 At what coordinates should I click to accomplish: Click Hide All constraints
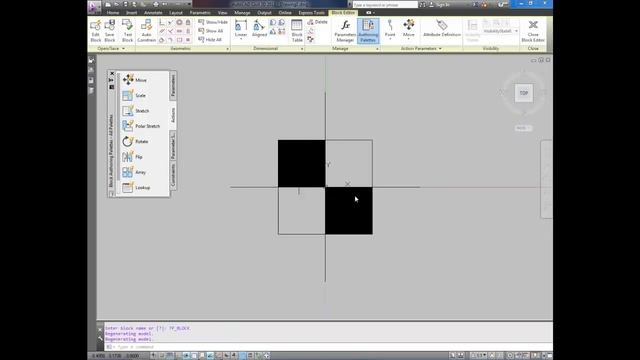click(210, 40)
